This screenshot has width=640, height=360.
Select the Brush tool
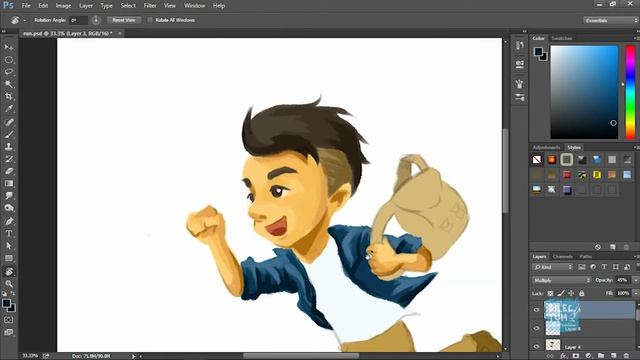(9, 134)
